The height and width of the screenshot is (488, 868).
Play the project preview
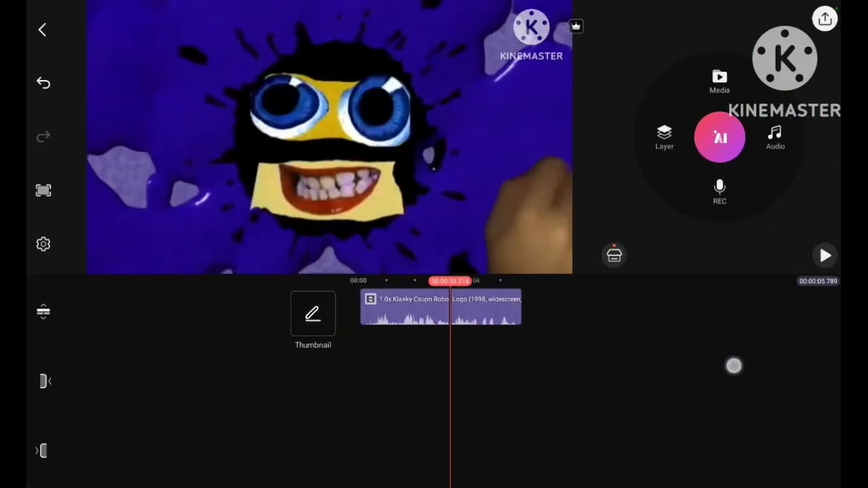click(x=825, y=256)
